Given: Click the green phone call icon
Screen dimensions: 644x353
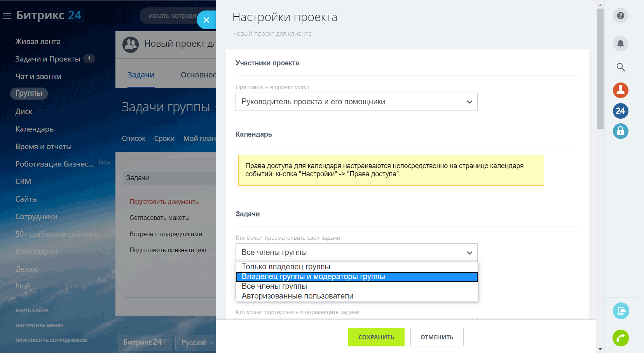Looking at the screenshot, I should (620, 338).
